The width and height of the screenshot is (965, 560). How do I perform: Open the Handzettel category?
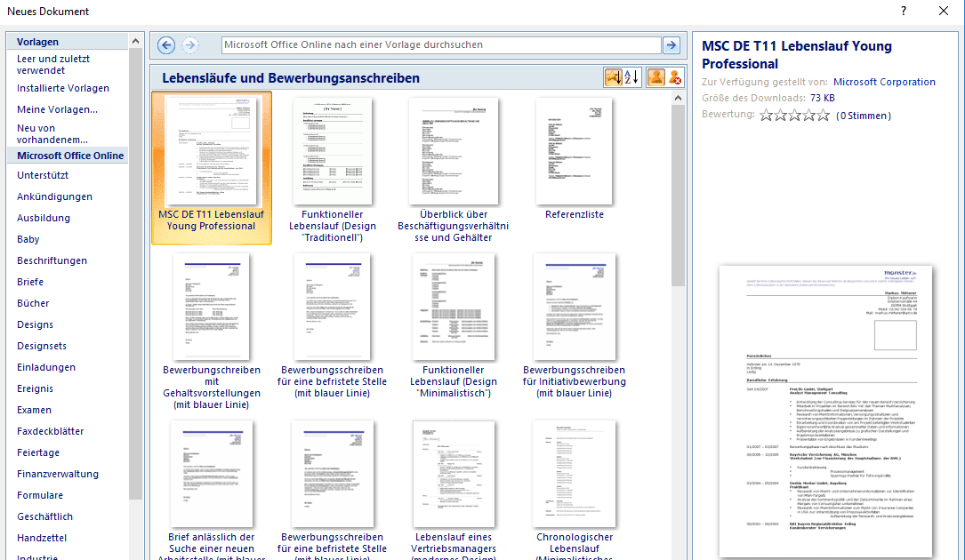coord(42,538)
